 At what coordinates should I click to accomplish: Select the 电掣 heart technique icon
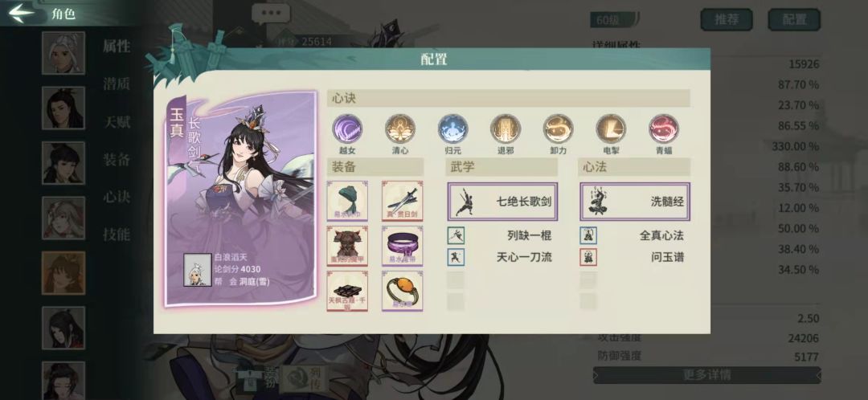[x=611, y=129]
